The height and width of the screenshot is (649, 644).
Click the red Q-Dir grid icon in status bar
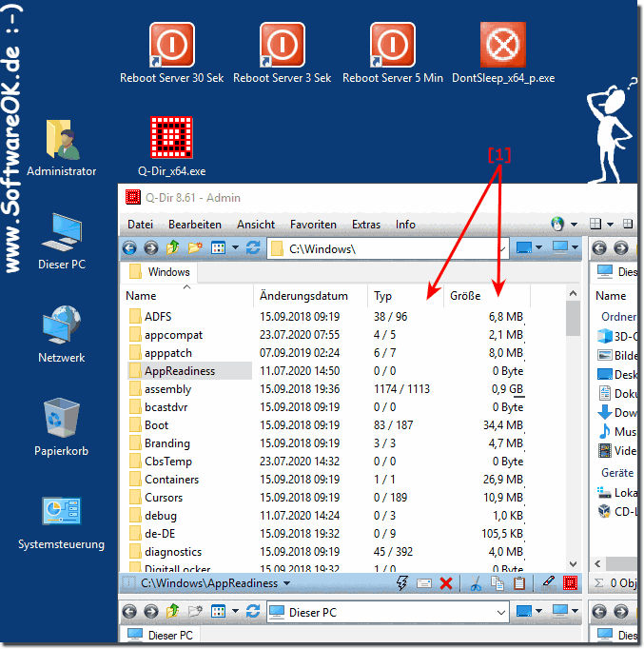click(570, 583)
